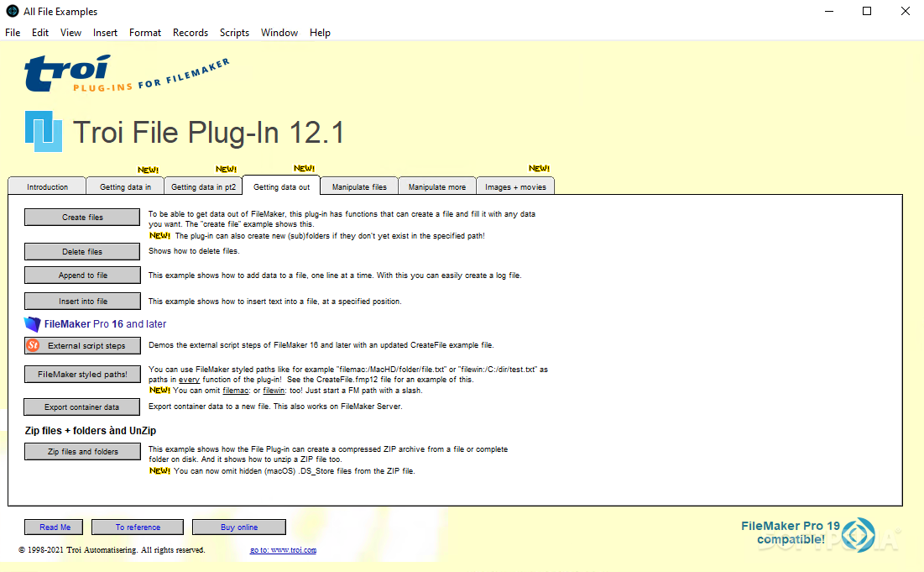Open the Append to file example

tap(82, 275)
